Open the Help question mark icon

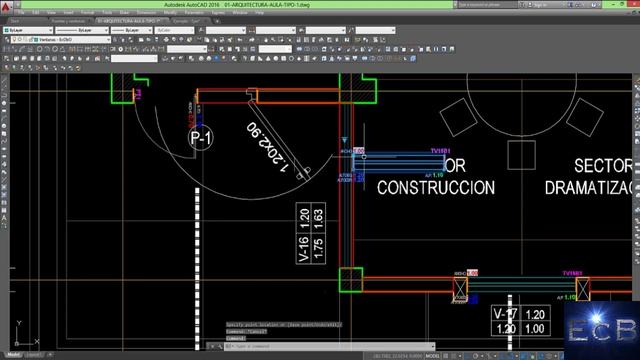pos(594,5)
